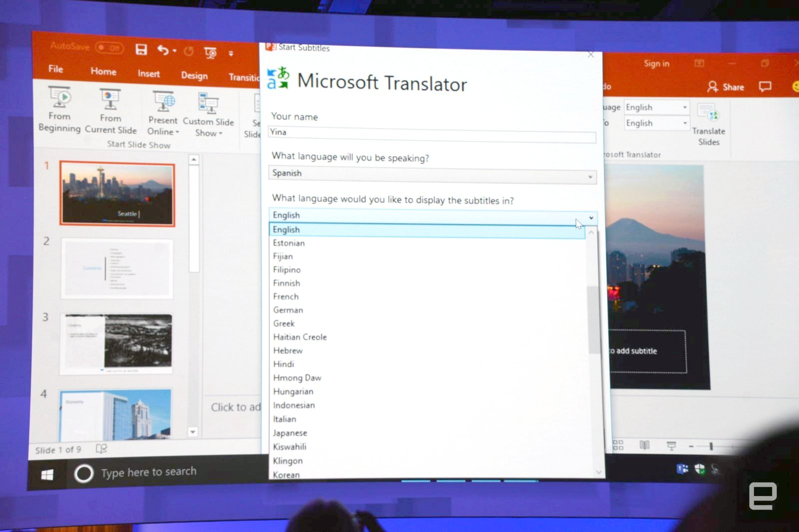Click language list scroll up arrow

coord(592,233)
